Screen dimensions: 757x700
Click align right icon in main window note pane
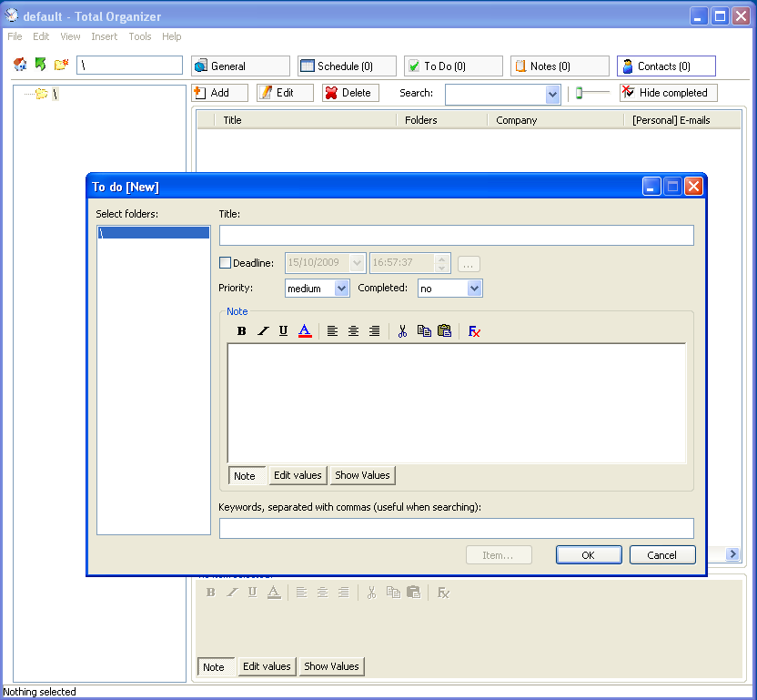point(343,593)
